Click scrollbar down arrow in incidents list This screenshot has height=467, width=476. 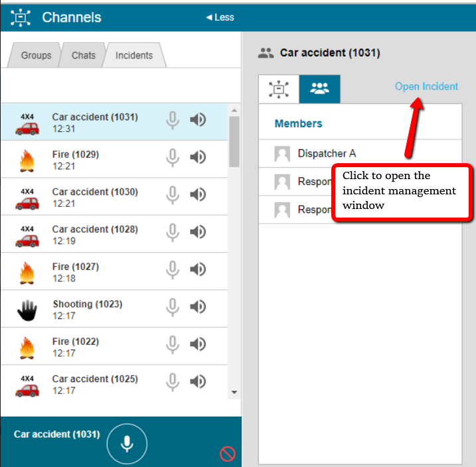[x=234, y=393]
